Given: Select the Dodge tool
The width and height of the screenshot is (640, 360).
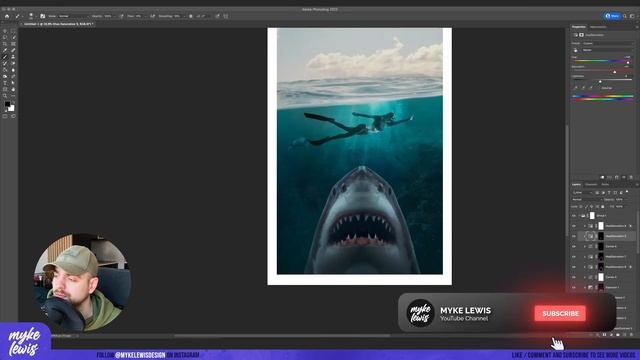Looking at the screenshot, I should (5, 76).
